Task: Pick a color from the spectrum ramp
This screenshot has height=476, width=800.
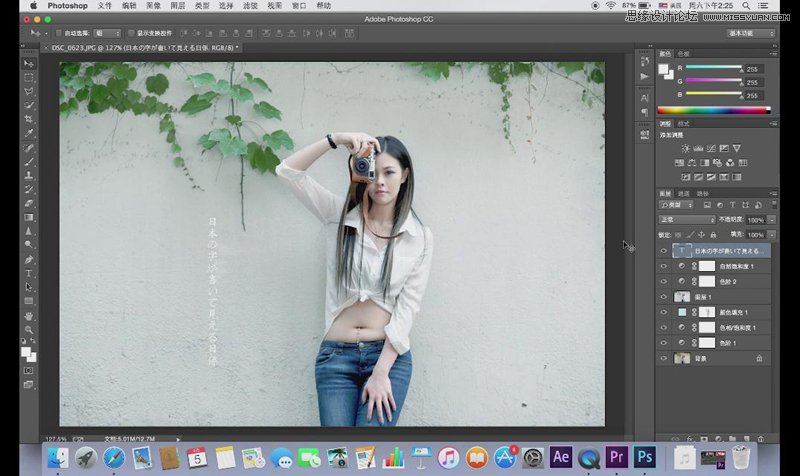Action: pos(714,110)
